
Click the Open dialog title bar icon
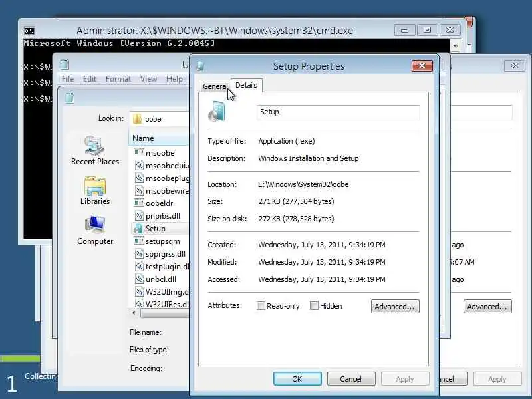[x=70, y=98]
